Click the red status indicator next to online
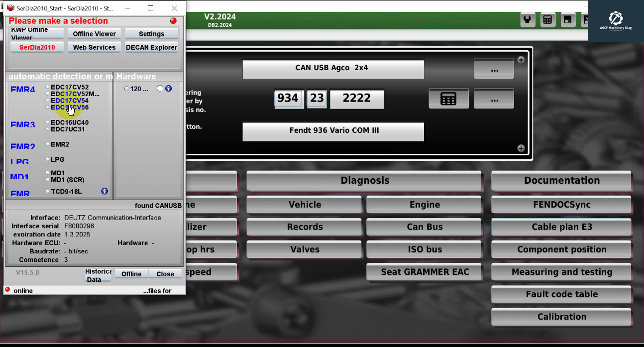The image size is (644, 347). click(6, 289)
